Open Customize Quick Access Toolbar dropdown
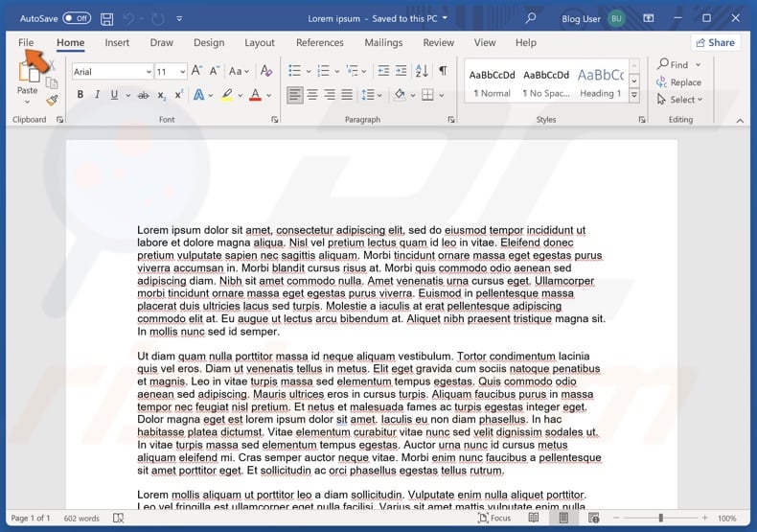Screen dimensions: 757x532 pos(179,19)
